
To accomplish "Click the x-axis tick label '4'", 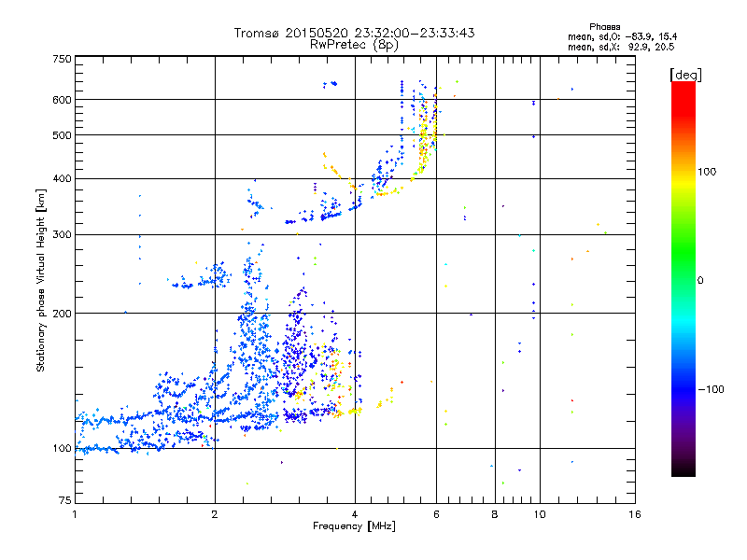I will (x=355, y=514).
